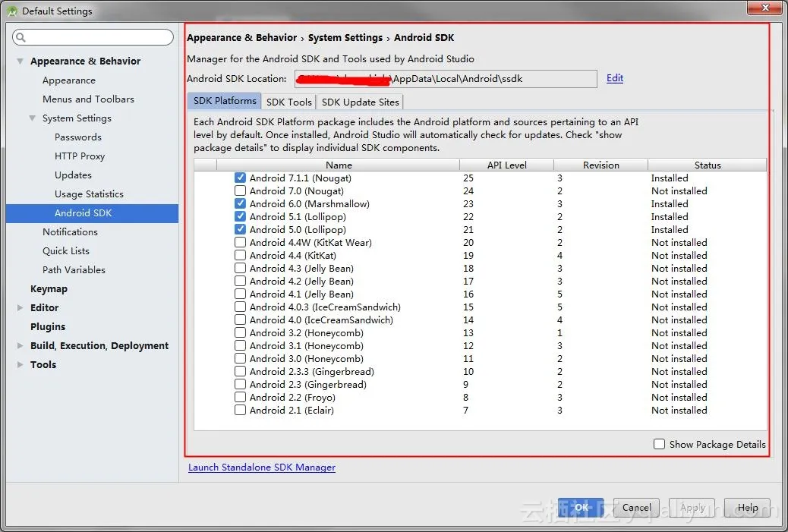Click the Apply button
Screen dimensions: 788x532
[692, 508]
